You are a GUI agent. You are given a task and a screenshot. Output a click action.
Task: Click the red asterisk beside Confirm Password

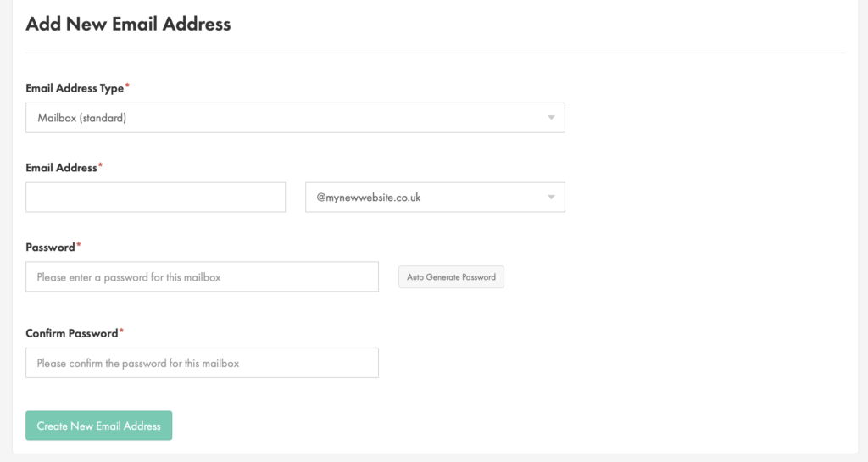[121, 331]
